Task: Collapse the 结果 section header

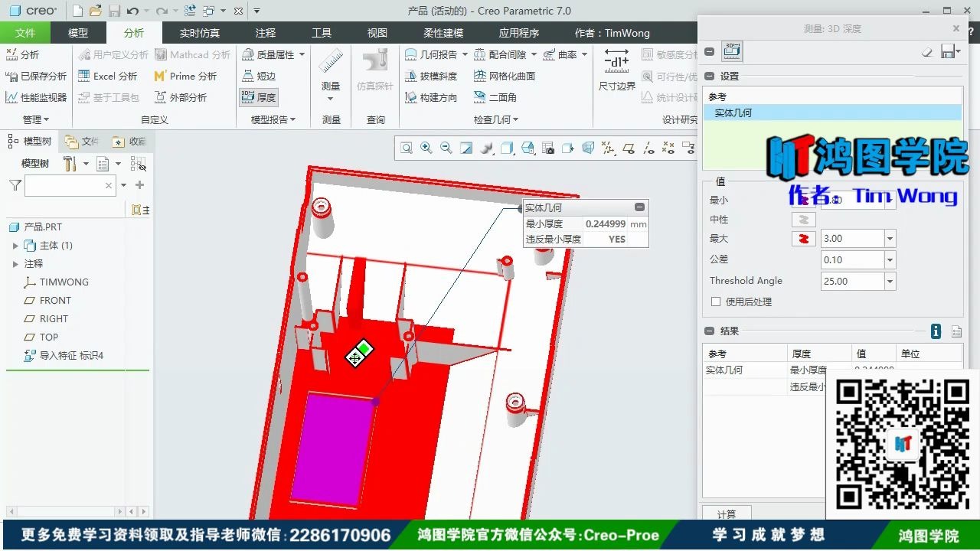Action: pos(708,331)
